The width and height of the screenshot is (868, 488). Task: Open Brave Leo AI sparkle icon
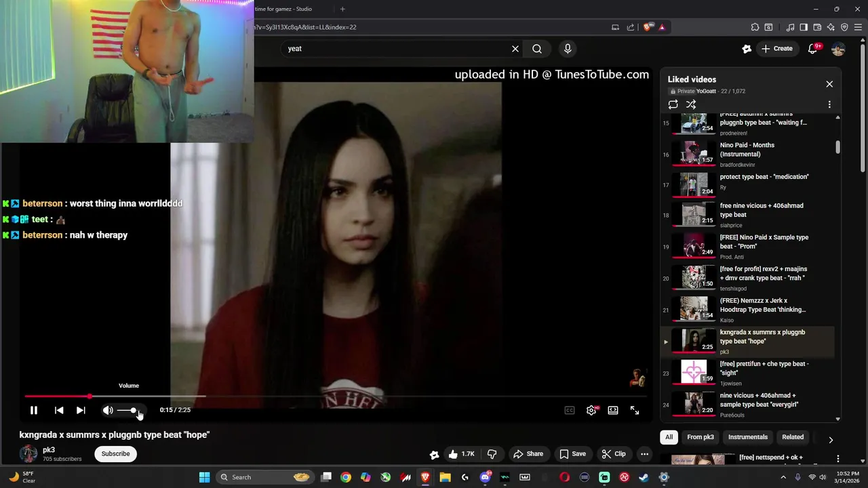point(831,27)
